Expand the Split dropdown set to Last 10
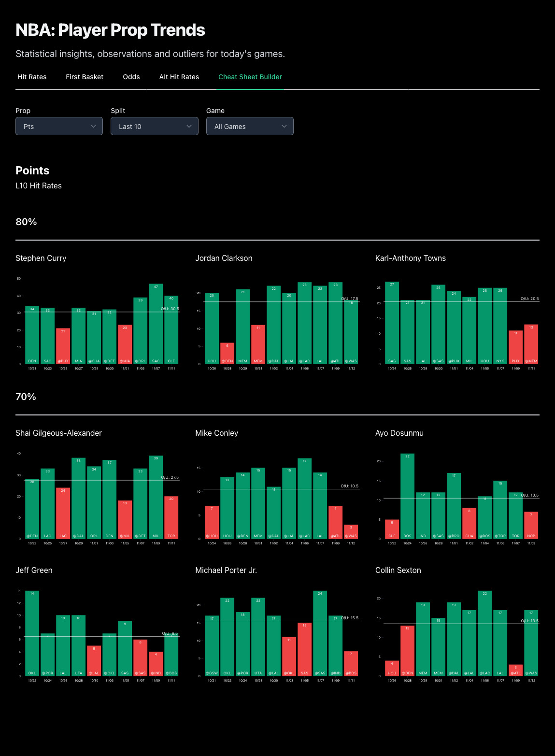 [155, 126]
